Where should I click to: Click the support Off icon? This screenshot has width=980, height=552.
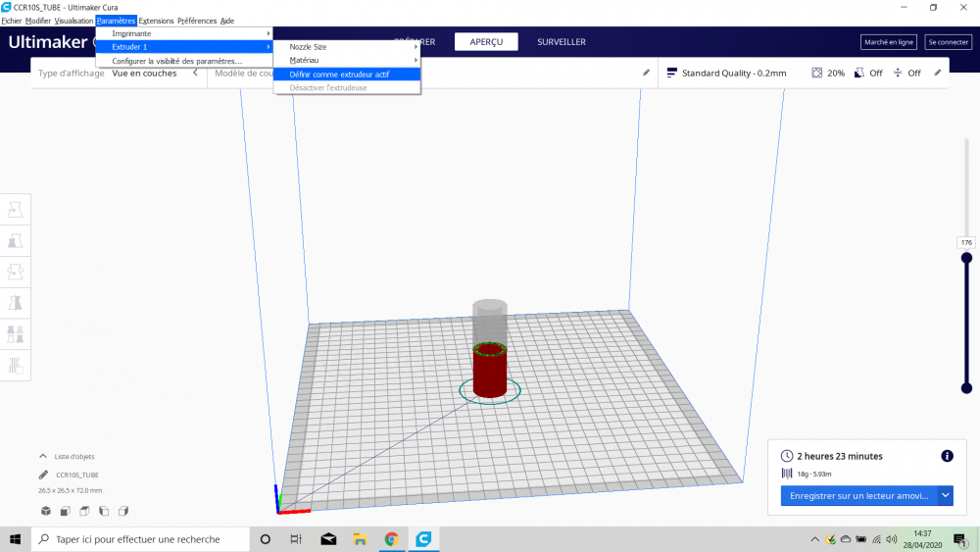pos(859,73)
